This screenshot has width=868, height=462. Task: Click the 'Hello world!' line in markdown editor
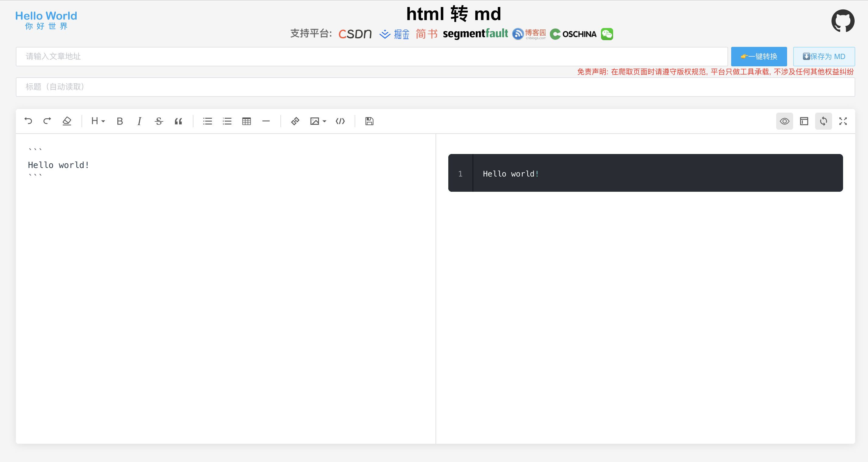tap(59, 165)
